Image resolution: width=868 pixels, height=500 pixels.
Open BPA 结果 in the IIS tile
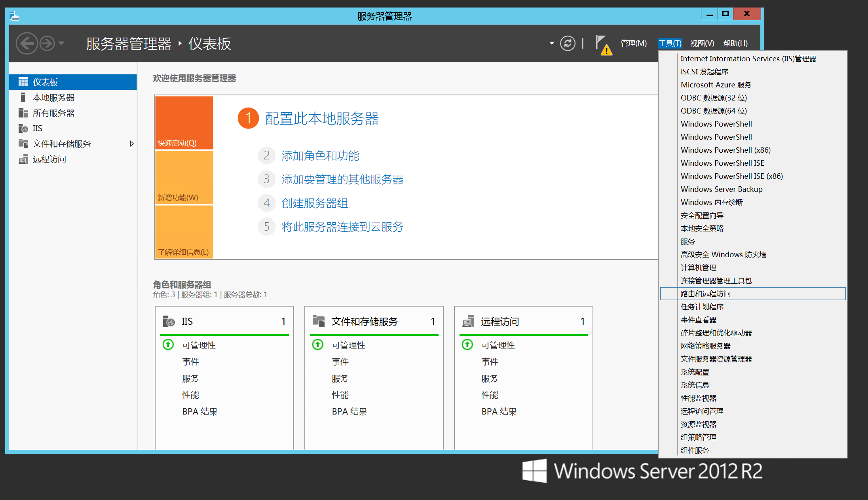point(199,411)
